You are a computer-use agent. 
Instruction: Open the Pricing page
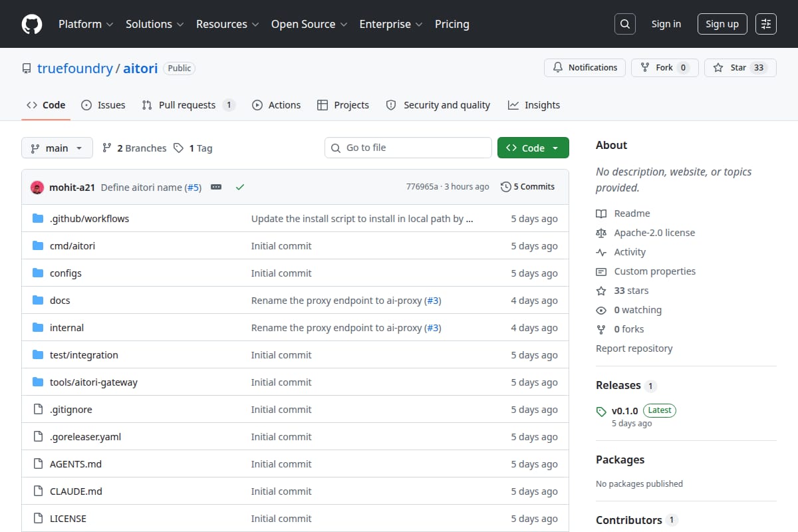tap(452, 24)
